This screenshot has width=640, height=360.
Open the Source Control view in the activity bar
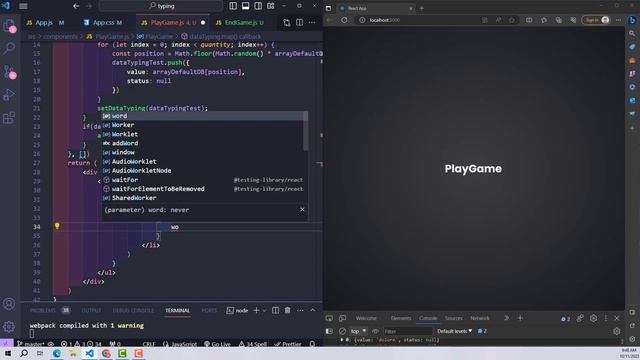click(x=9, y=72)
